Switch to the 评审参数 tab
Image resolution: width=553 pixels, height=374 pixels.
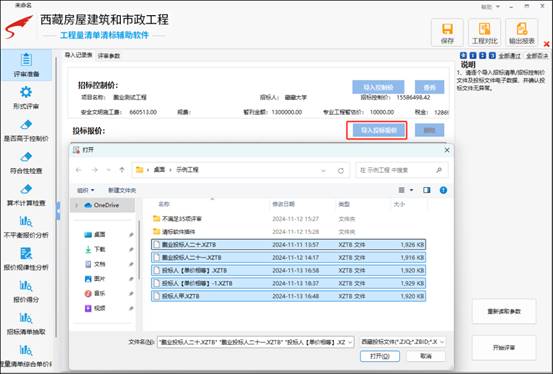click(x=109, y=56)
